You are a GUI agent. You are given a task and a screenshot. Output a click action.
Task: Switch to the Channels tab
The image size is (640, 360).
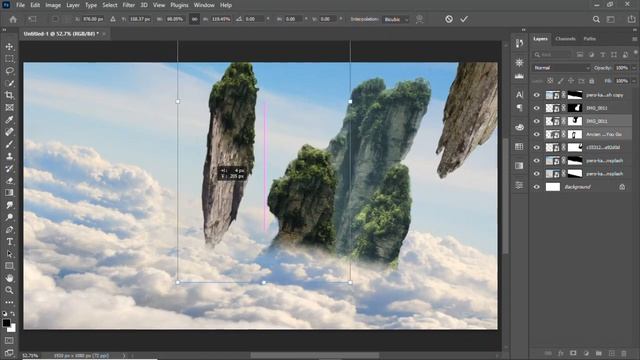click(x=565, y=39)
